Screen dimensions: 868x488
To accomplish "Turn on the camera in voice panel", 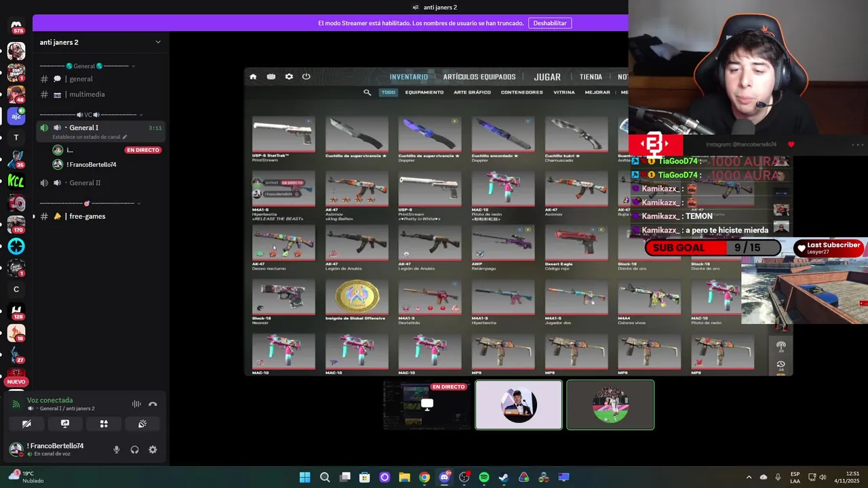I will click(26, 424).
